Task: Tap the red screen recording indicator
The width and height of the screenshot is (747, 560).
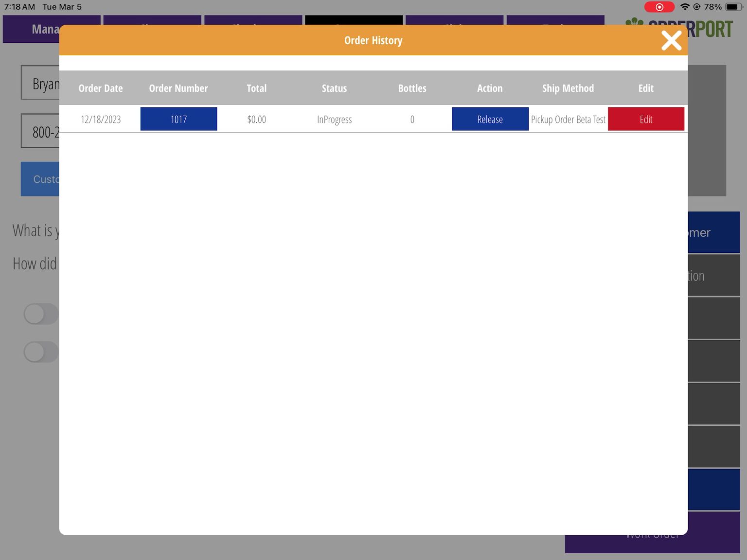Action: pyautogui.click(x=659, y=7)
